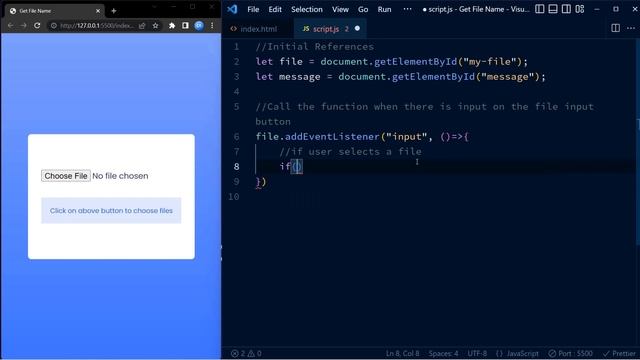The image size is (640, 360).
Task: Click line number 6 in the gutter
Action: point(236,137)
